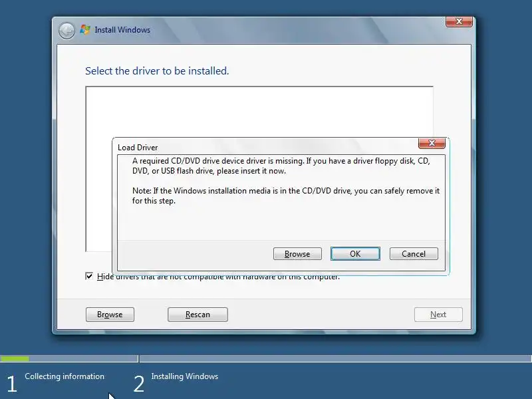Cancel the Load Driver dialog

click(414, 254)
